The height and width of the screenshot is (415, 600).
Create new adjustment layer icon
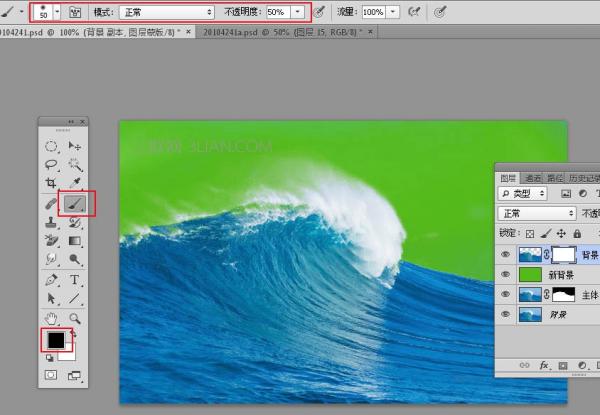point(582,366)
